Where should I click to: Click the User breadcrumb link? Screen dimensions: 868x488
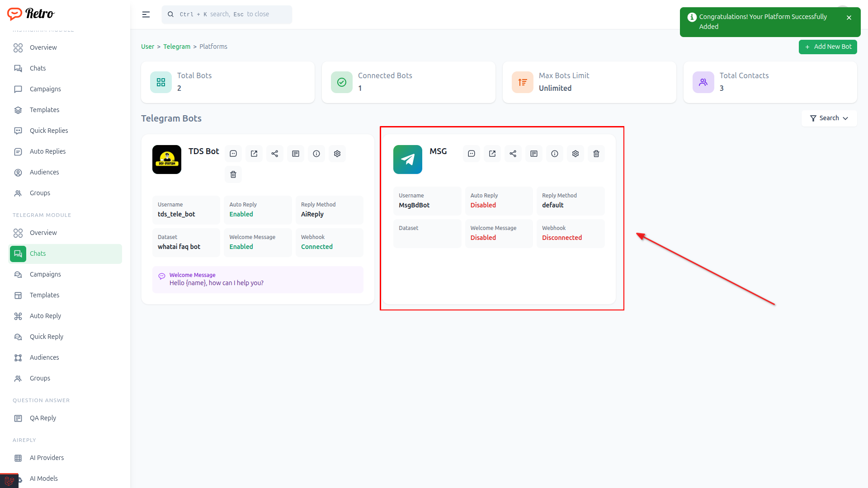coord(147,47)
